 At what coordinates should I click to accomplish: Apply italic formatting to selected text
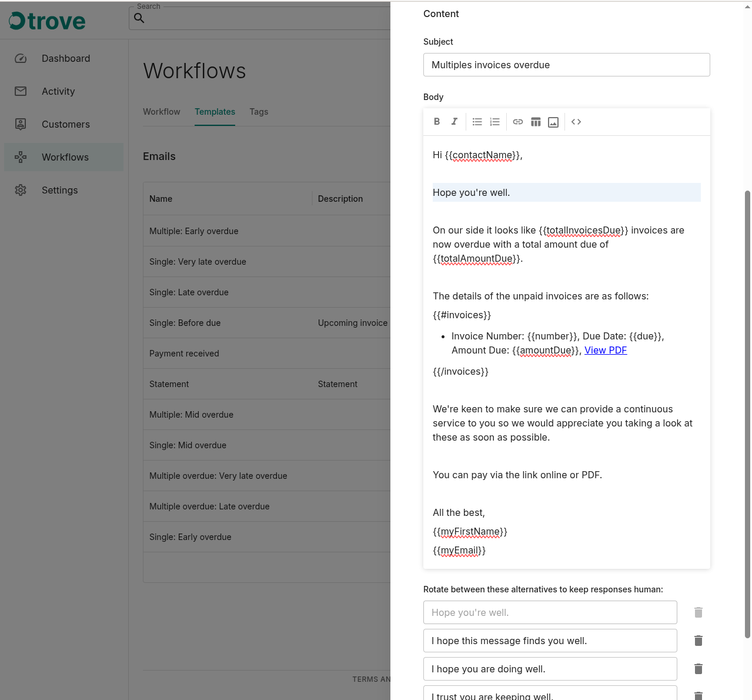tap(454, 122)
